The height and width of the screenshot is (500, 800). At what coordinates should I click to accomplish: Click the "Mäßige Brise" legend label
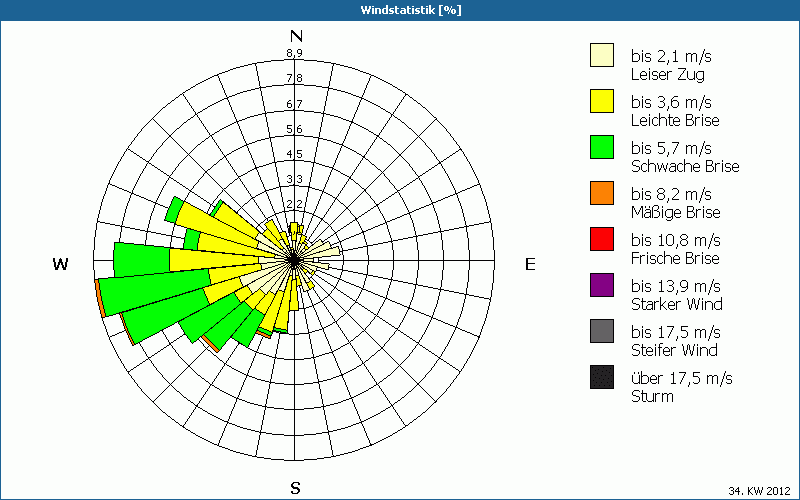(x=676, y=212)
